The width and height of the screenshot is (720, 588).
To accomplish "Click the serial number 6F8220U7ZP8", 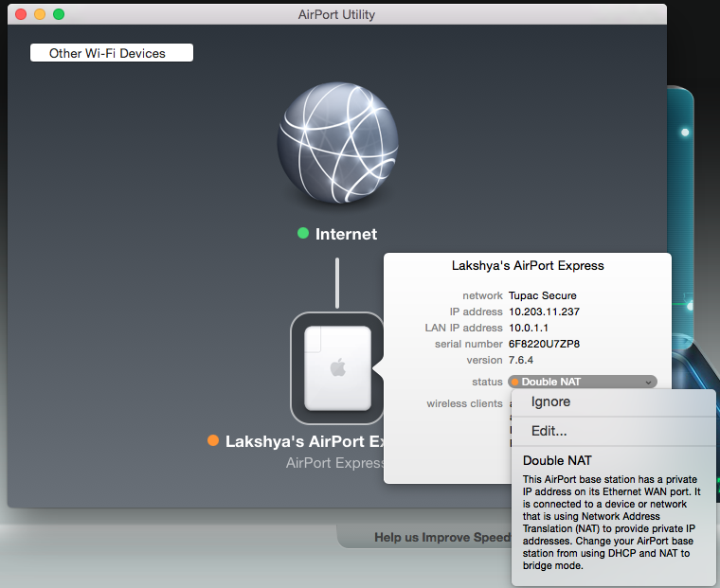I will click(x=544, y=344).
